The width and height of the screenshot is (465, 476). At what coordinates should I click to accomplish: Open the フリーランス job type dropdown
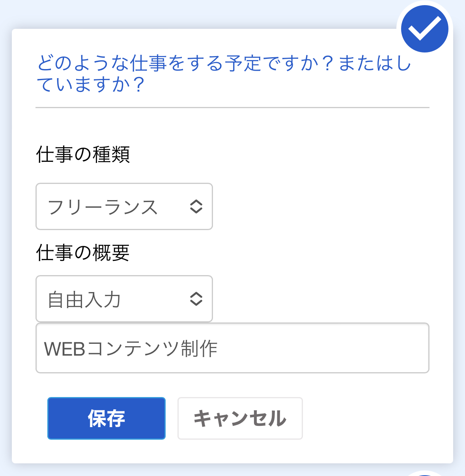coord(124,206)
